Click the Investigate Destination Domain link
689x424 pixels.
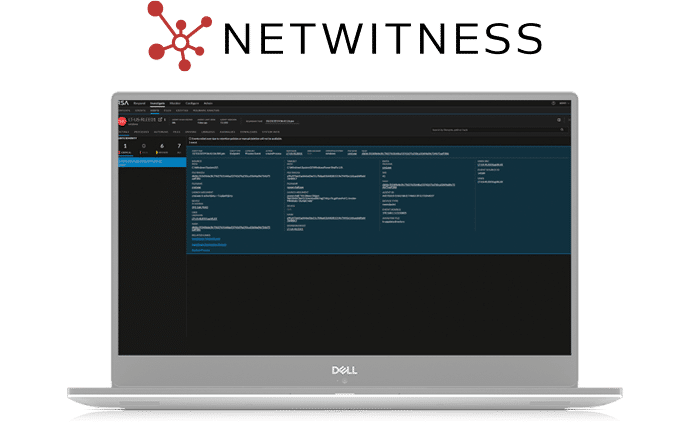(x=209, y=245)
